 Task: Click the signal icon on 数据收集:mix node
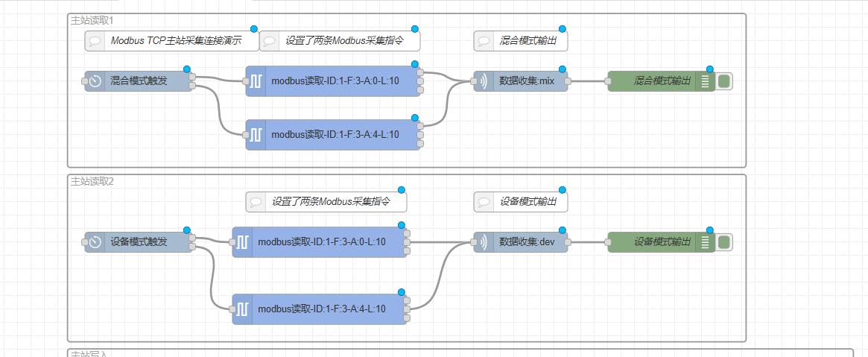[484, 81]
